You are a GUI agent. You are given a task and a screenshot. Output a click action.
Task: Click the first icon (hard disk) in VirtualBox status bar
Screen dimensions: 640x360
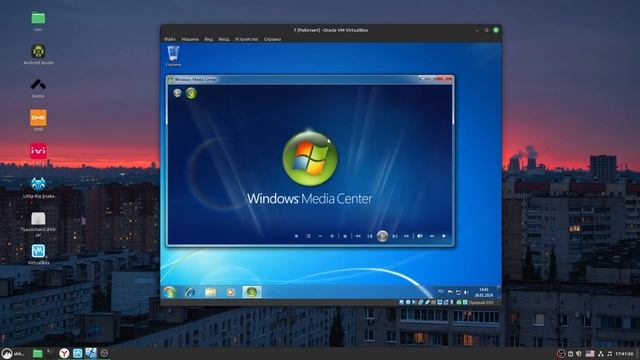coord(402,302)
